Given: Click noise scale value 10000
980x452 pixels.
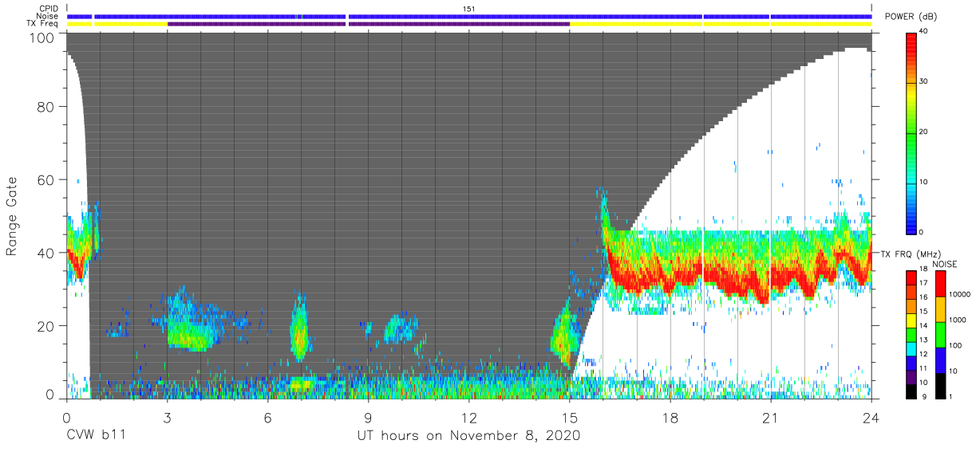Looking at the screenshot, I should tap(959, 296).
